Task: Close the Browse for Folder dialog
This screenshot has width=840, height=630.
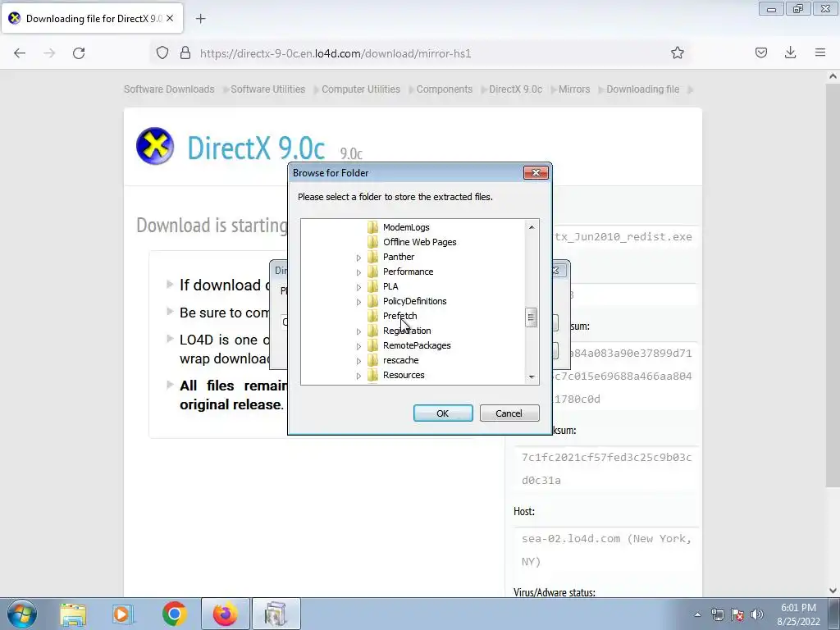Action: coord(535,172)
